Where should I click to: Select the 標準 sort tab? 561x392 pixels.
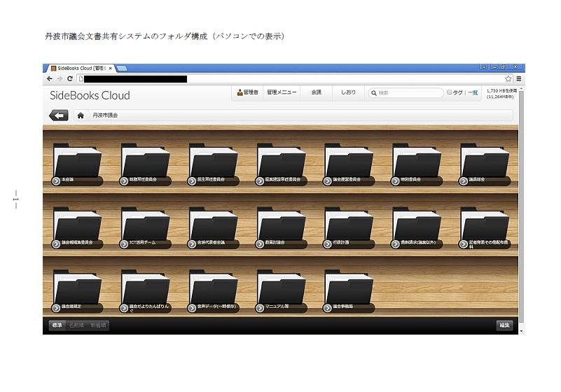(x=57, y=325)
